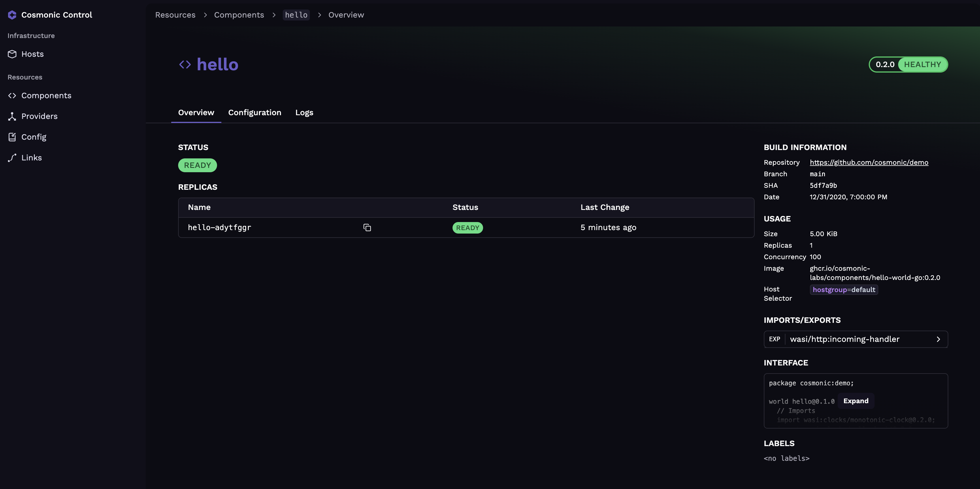The height and width of the screenshot is (489, 980).
Task: Go to Components in the breadcrumb
Action: point(239,15)
